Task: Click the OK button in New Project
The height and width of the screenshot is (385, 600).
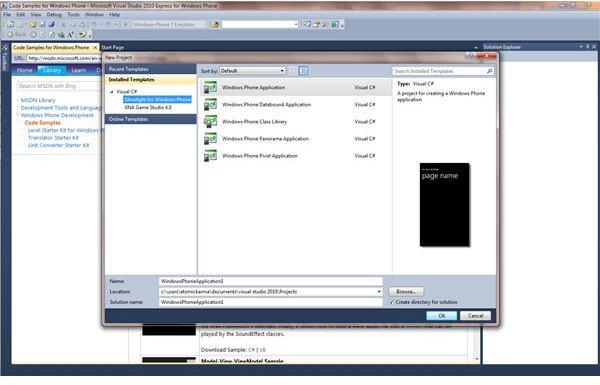Action: [442, 316]
